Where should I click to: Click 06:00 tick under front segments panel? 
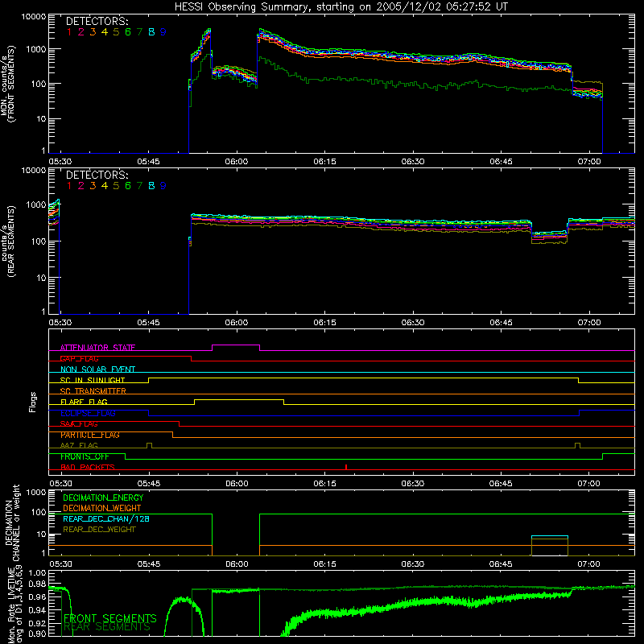click(x=237, y=162)
